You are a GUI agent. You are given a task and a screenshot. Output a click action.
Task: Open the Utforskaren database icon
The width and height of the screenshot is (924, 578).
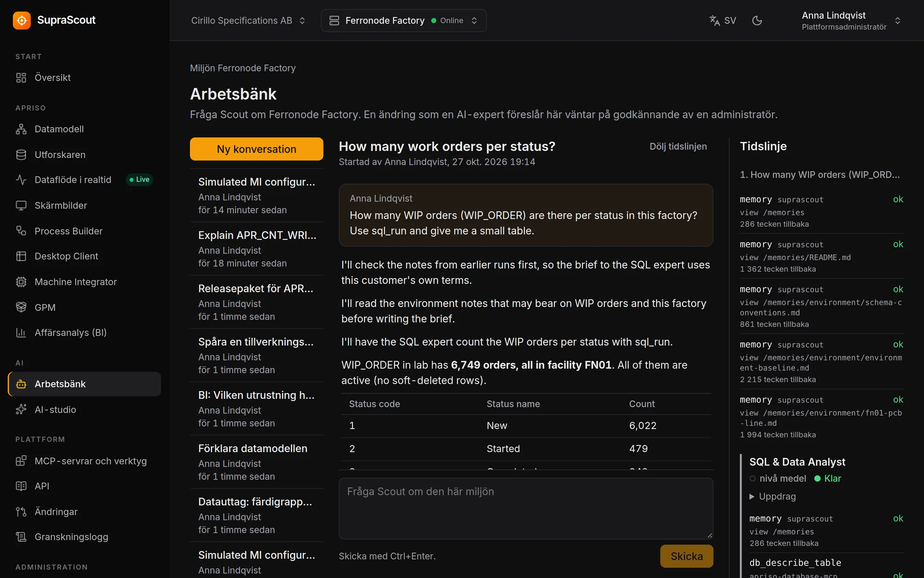[21, 154]
